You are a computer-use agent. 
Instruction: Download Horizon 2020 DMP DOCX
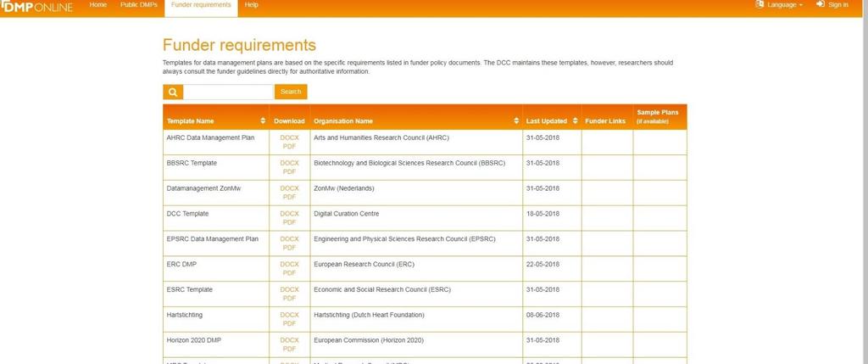(289, 341)
